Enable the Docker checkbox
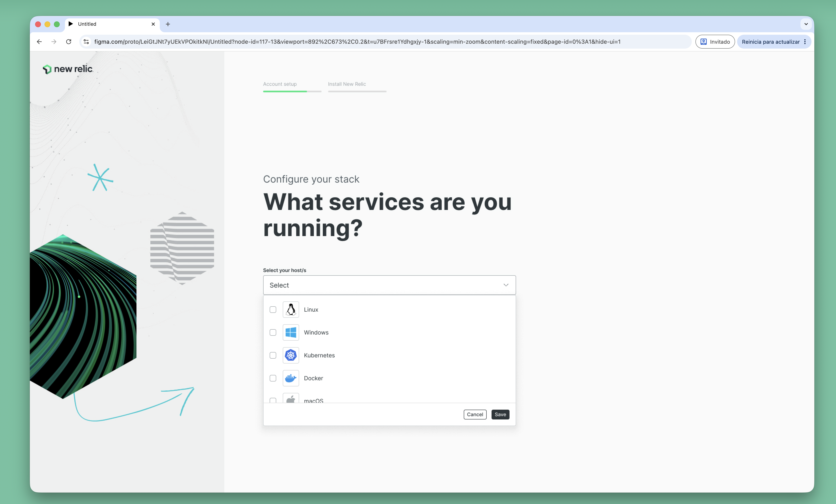 tap(273, 378)
